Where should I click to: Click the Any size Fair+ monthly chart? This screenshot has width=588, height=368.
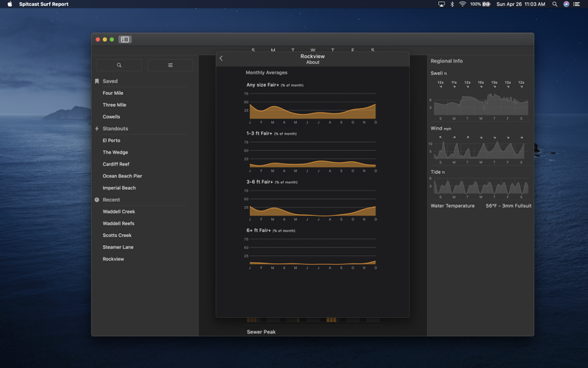[312, 107]
